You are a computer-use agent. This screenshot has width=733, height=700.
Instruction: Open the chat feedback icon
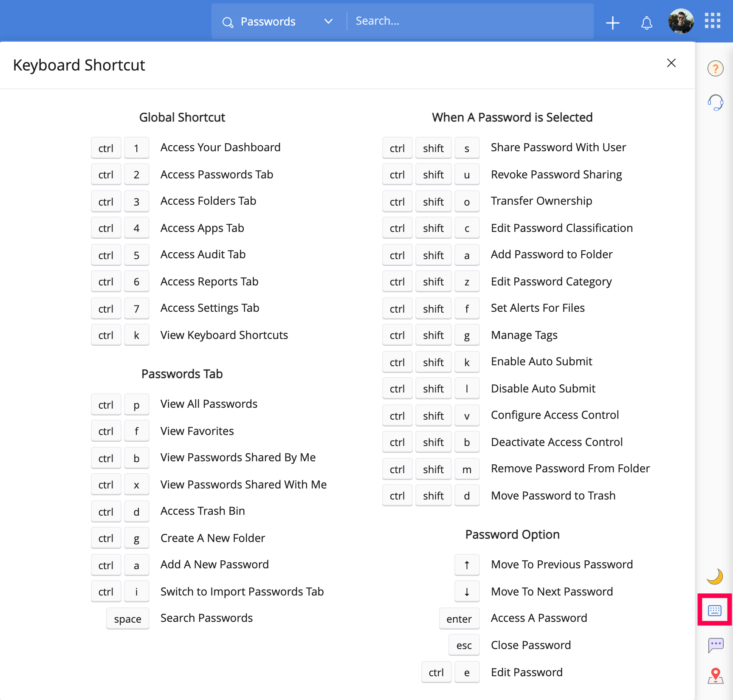715,645
